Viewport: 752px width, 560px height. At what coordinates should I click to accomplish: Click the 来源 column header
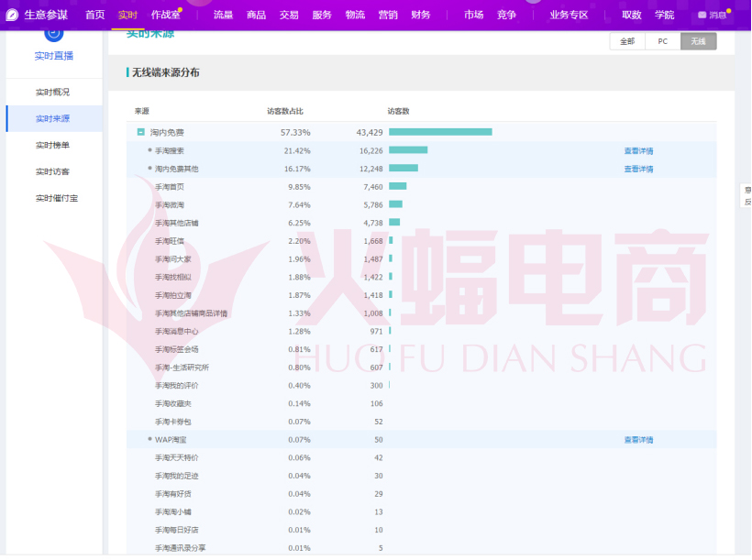142,111
